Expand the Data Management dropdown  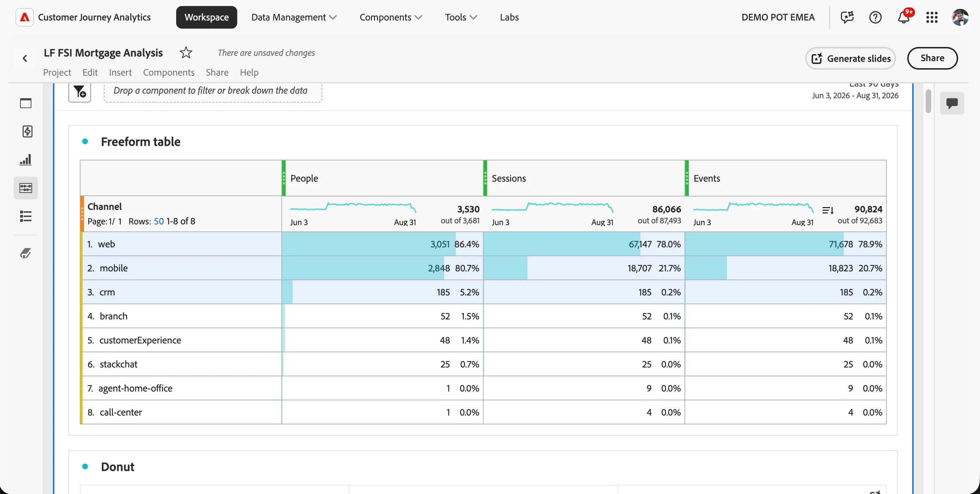click(x=294, y=17)
